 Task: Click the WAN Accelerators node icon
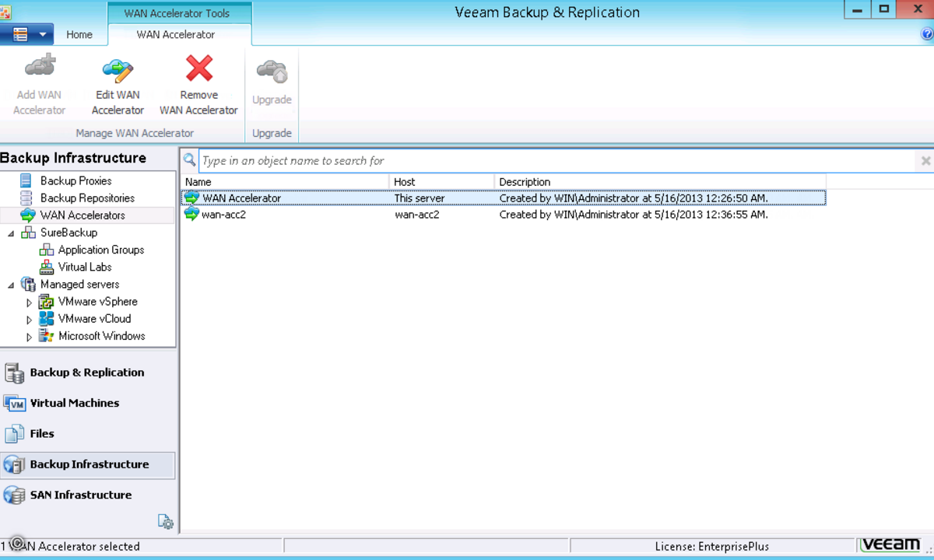pyautogui.click(x=27, y=215)
